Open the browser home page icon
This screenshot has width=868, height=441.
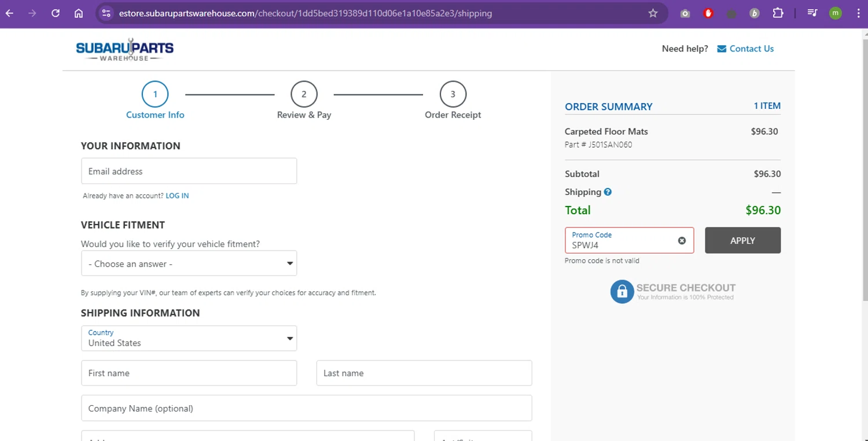click(79, 13)
